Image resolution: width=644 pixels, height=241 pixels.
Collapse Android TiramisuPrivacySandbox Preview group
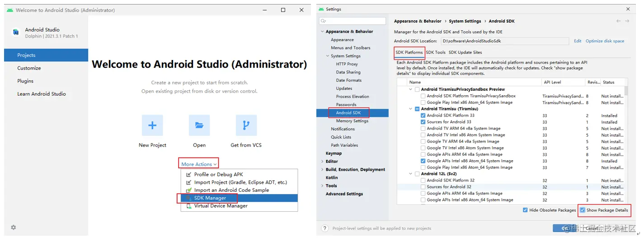411,89
